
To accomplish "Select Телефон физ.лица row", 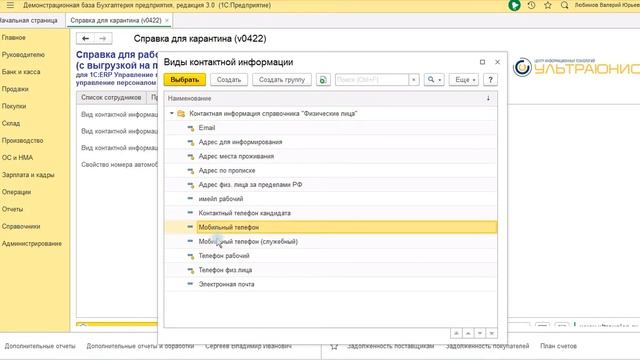I will pos(331,270).
